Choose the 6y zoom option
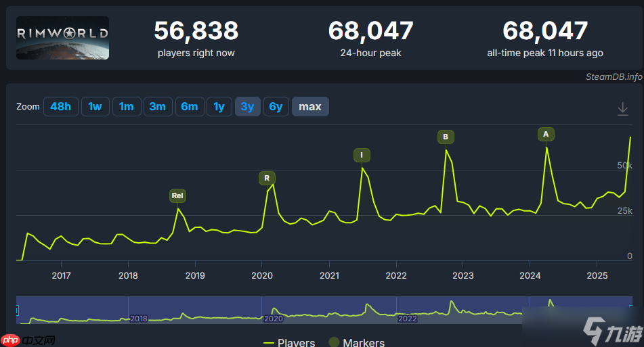 coord(276,107)
